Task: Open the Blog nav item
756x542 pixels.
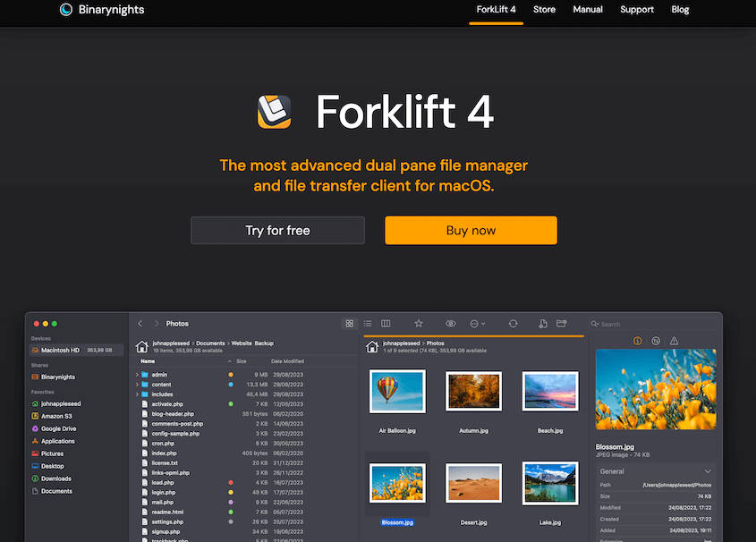Action: [x=680, y=10]
